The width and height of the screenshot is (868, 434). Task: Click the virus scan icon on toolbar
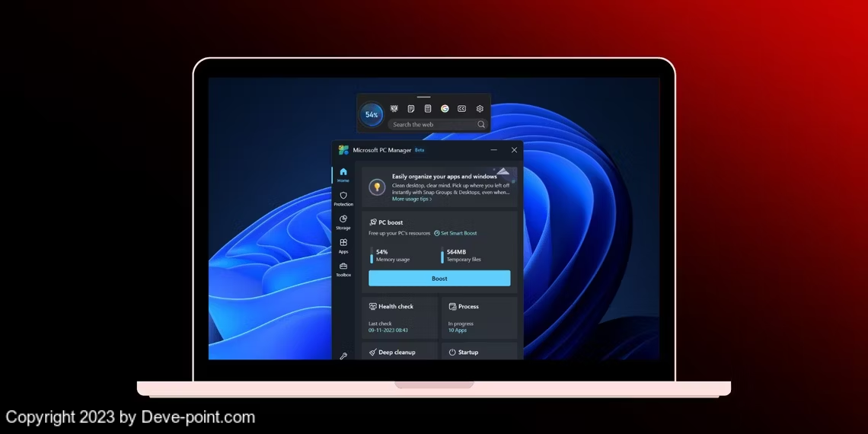[x=394, y=108]
